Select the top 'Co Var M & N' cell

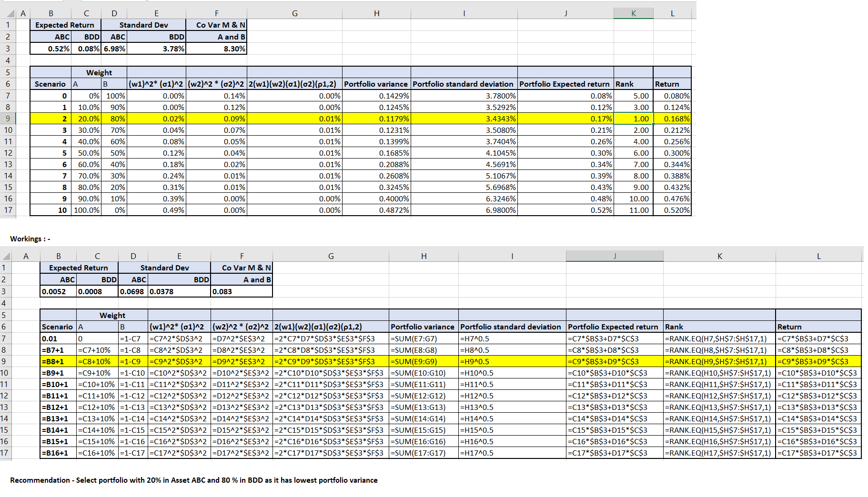pos(216,25)
